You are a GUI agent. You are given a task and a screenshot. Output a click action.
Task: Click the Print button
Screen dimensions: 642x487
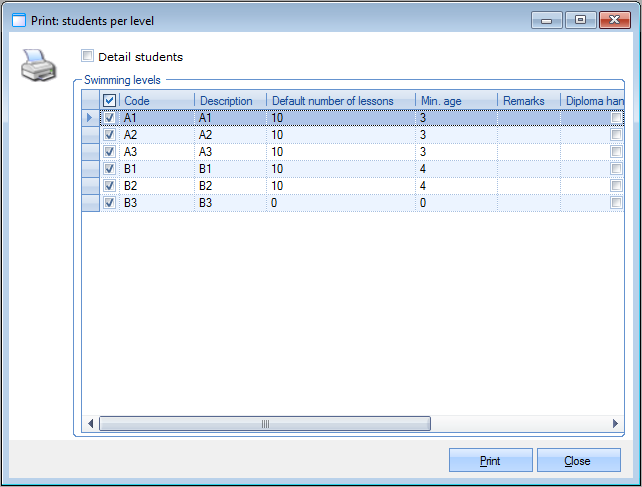pyautogui.click(x=490, y=461)
